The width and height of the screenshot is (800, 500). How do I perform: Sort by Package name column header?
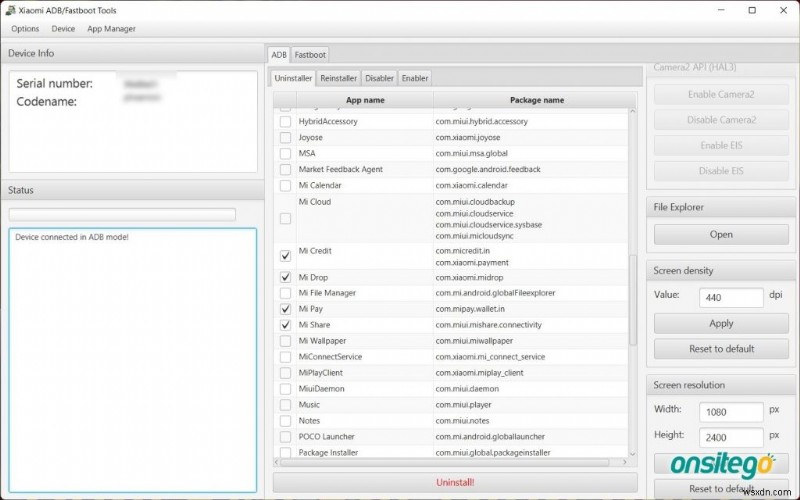537,100
